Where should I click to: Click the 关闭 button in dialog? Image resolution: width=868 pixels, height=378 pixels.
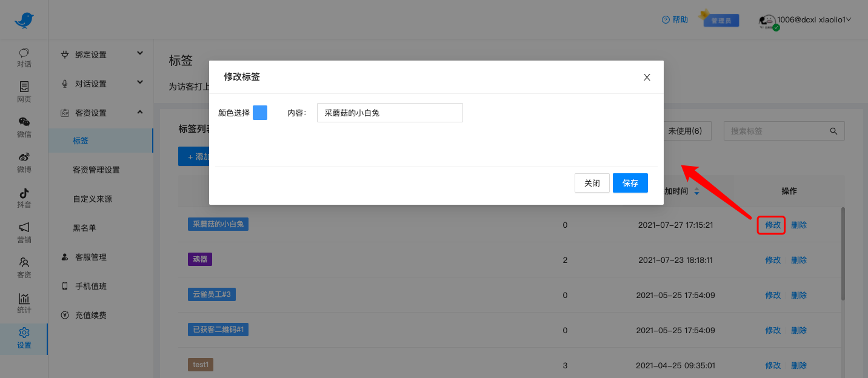(592, 183)
